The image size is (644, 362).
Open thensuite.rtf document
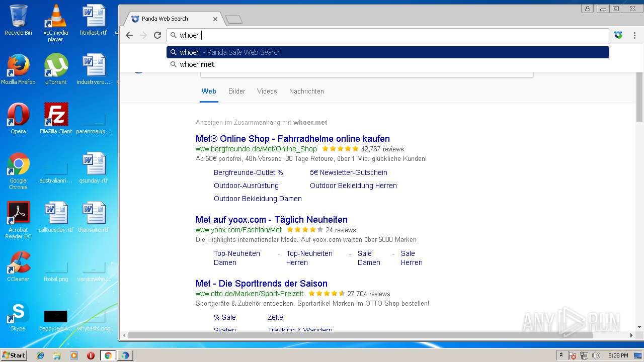(94, 217)
